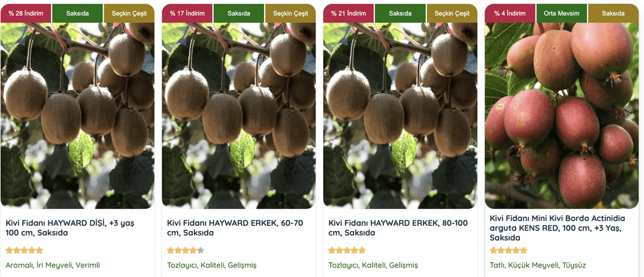Open Hayward Erkek 80-100 cm product image

[x=401, y=116]
